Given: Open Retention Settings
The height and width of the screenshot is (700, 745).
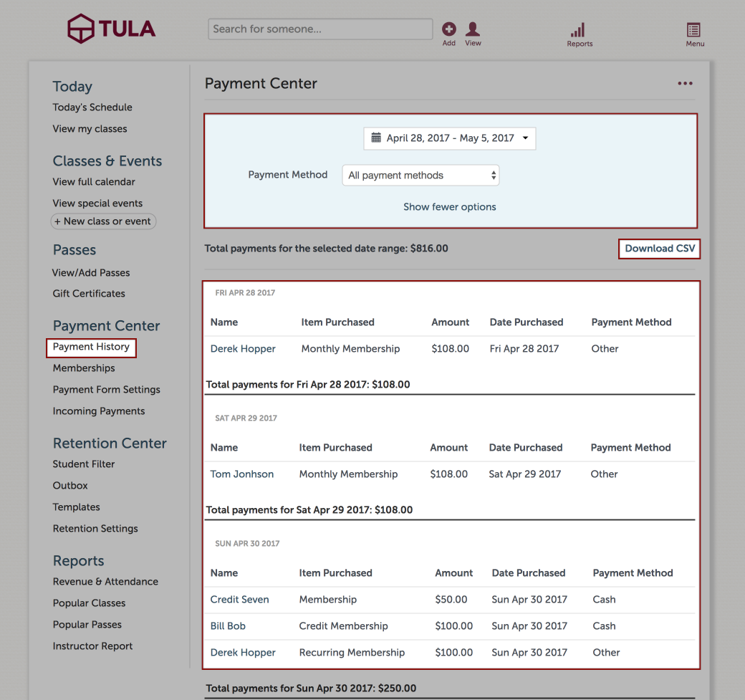Looking at the screenshot, I should click(95, 529).
